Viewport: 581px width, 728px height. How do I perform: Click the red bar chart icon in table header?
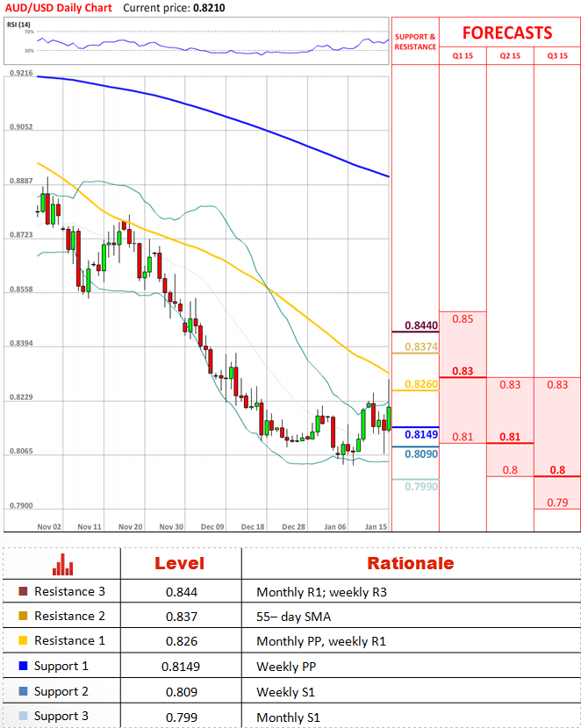coord(62,565)
